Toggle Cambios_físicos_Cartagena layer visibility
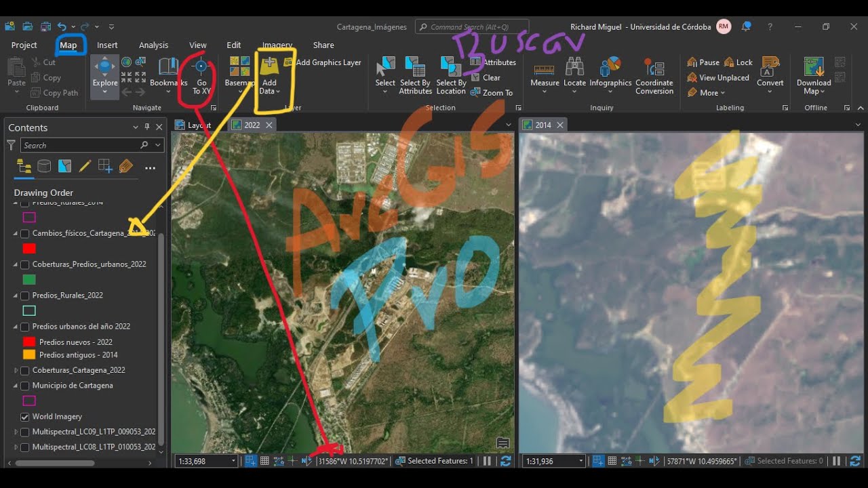Image resolution: width=868 pixels, height=488 pixels. tap(25, 233)
